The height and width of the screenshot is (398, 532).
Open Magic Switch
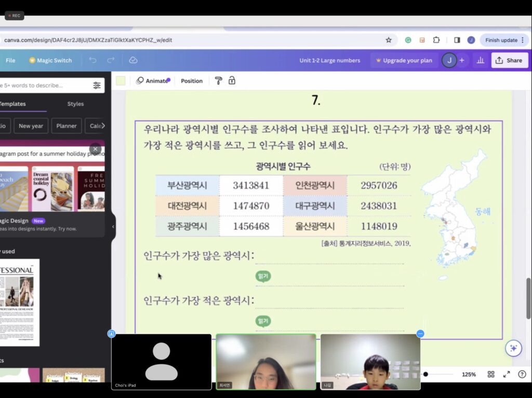point(50,60)
